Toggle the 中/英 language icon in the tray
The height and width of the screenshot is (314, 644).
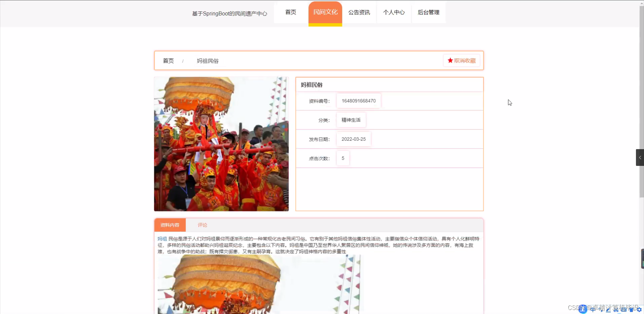coord(592,310)
